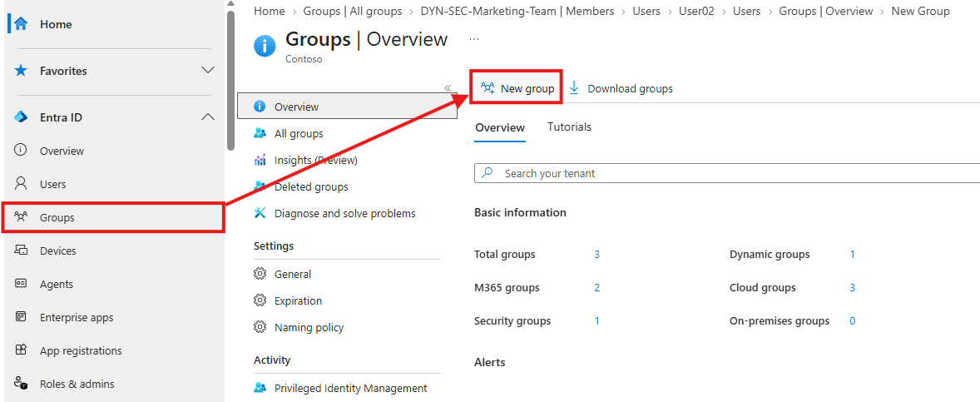The width and height of the screenshot is (980, 402).
Task: Click the App registrations icon
Action: coord(21,350)
